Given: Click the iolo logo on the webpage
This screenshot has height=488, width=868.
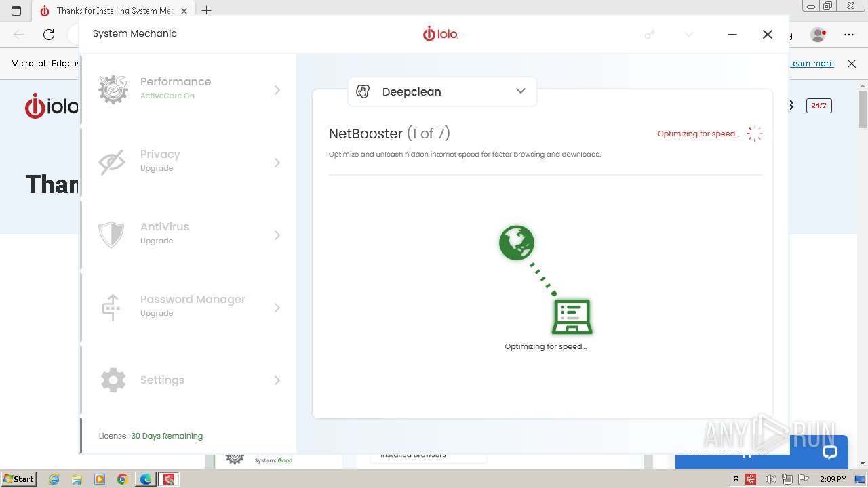Looking at the screenshot, I should [52, 107].
